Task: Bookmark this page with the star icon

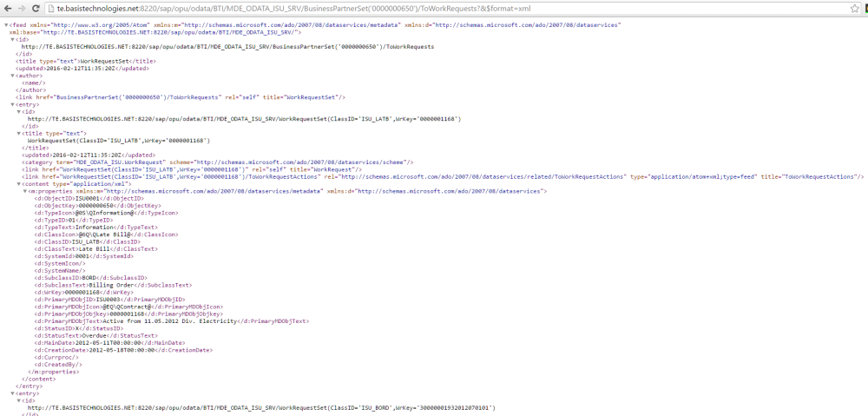Action: 855,9
